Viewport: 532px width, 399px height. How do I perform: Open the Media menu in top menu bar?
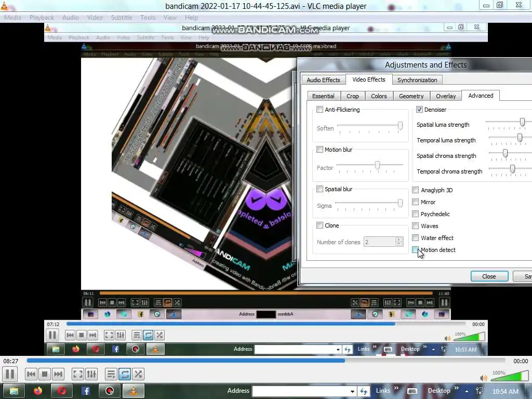coord(12,18)
